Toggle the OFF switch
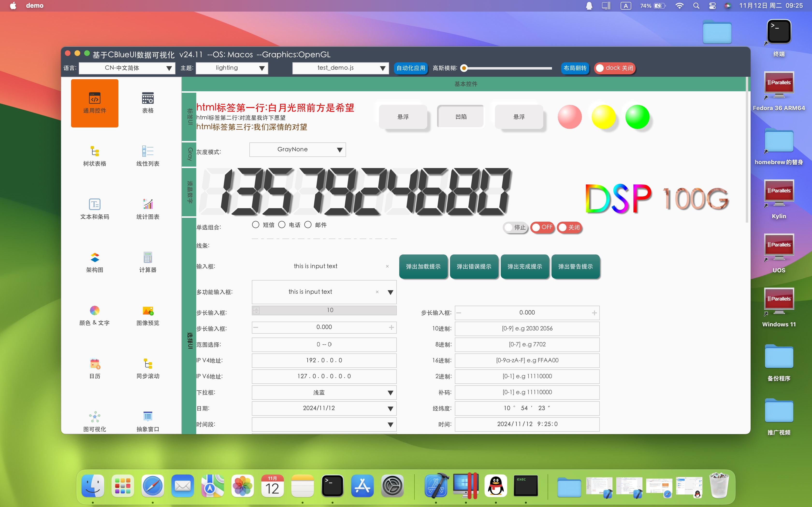Screen dimensions: 812x507 coord(542,227)
